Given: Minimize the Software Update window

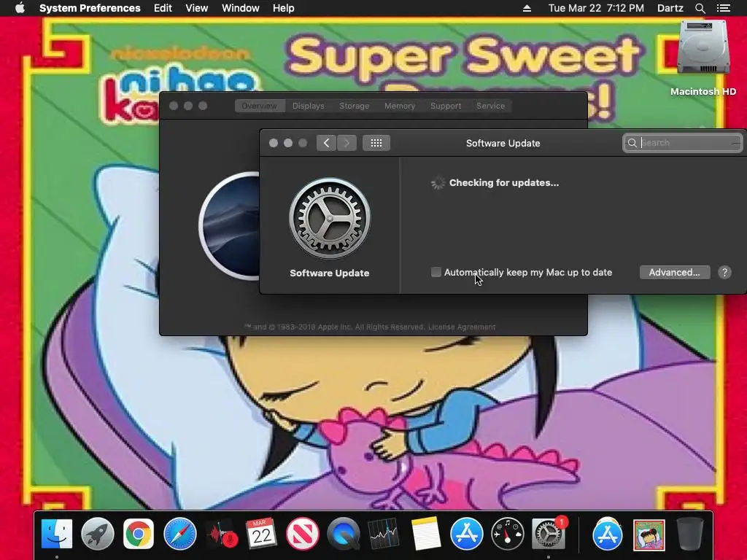Looking at the screenshot, I should point(288,143).
